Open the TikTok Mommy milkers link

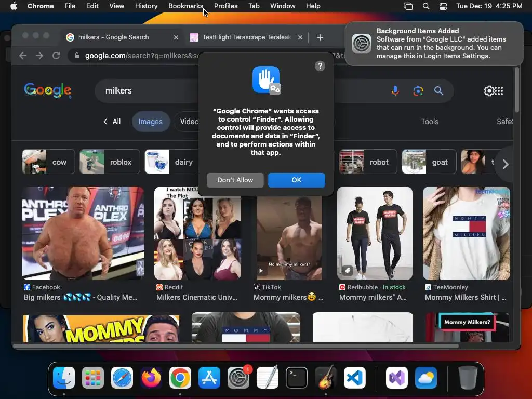pyautogui.click(x=288, y=297)
